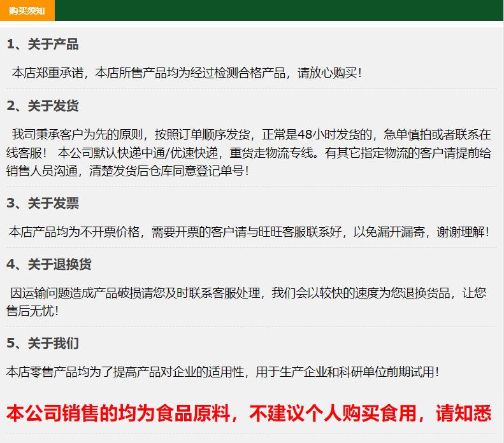Select the heading 5、关于我们
The image size is (504, 443).
43,343
